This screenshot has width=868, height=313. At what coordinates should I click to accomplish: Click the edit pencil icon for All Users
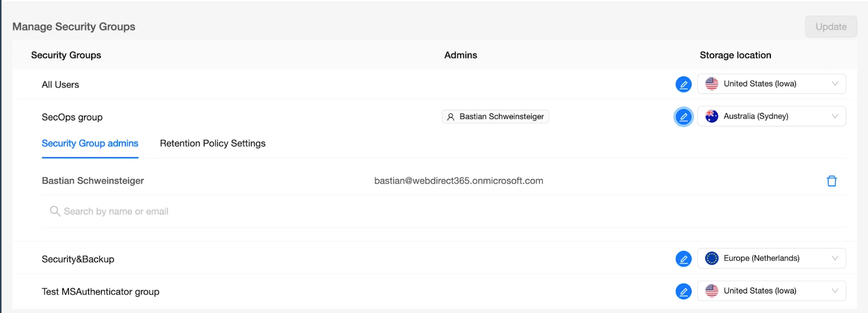(x=683, y=84)
